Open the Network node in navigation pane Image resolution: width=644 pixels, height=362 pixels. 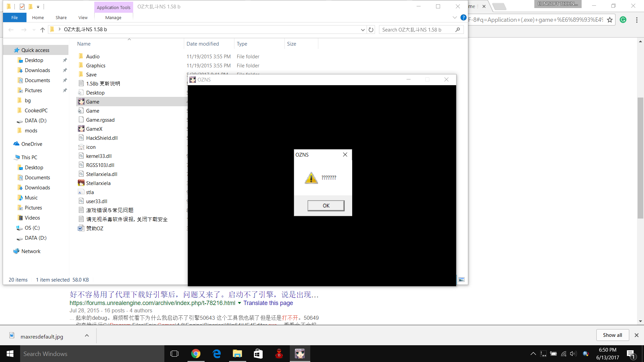pos(31,251)
